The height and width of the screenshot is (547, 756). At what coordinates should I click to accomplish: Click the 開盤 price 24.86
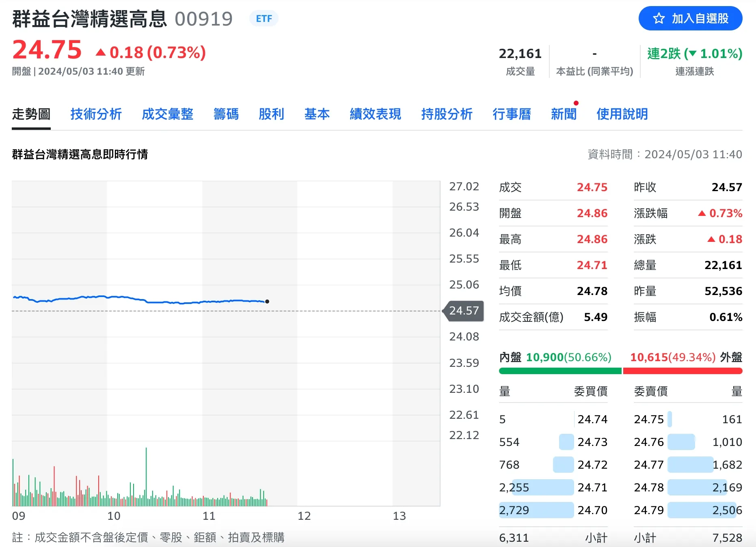coord(592,213)
